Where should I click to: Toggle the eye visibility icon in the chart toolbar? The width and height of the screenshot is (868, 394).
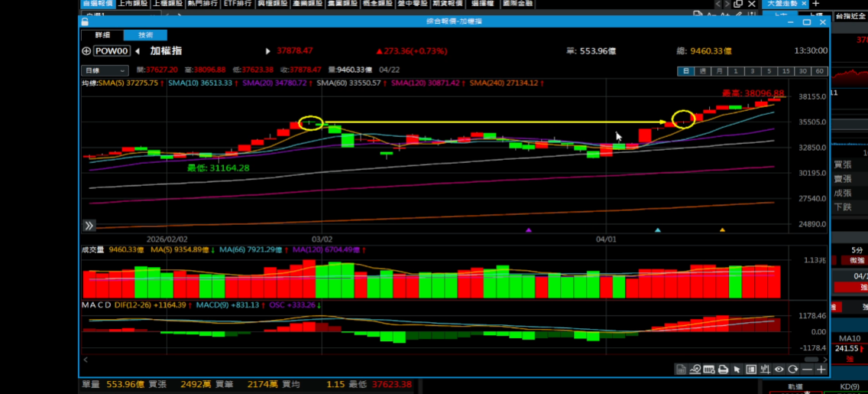tap(779, 370)
